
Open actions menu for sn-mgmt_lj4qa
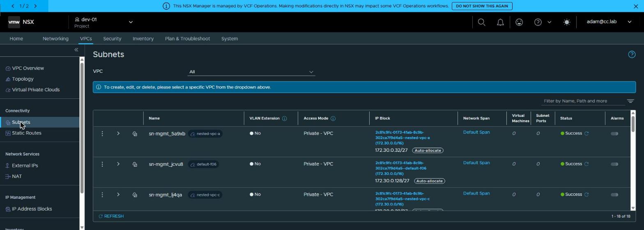[x=102, y=195]
